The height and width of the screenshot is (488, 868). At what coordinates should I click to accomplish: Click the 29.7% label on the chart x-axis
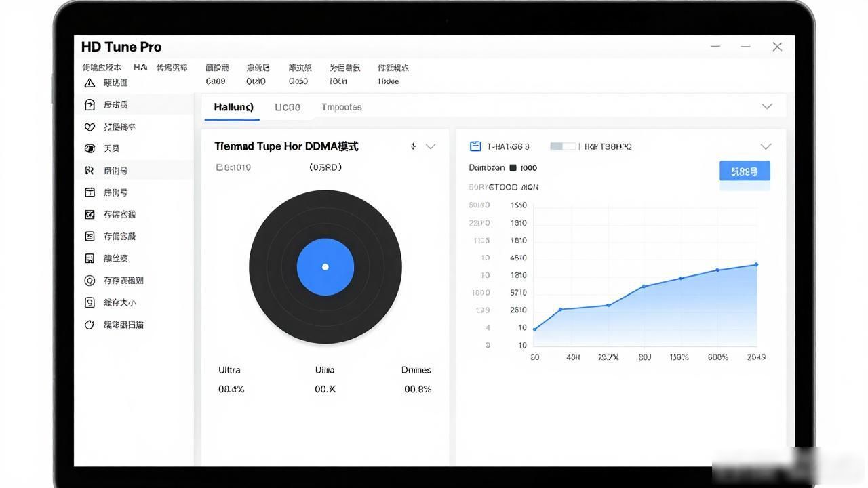[608, 357]
